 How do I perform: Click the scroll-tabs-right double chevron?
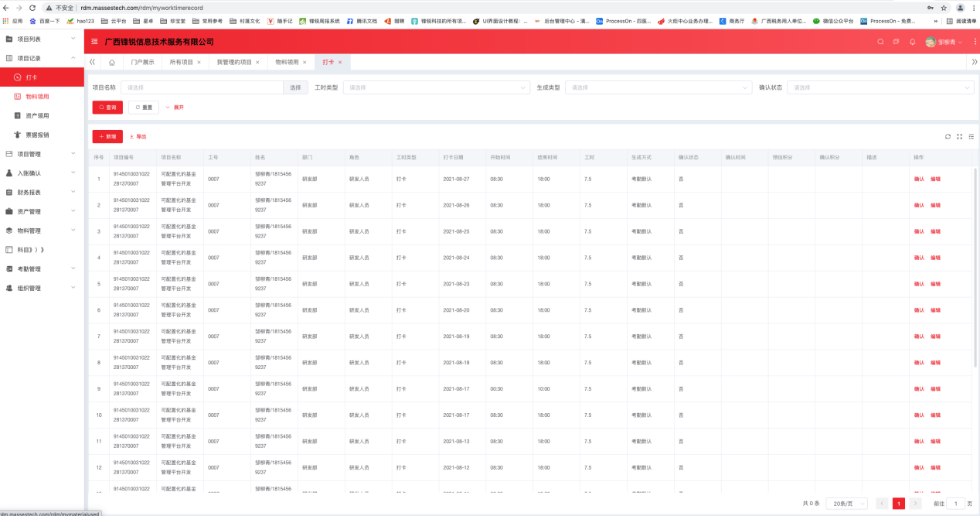(x=974, y=62)
